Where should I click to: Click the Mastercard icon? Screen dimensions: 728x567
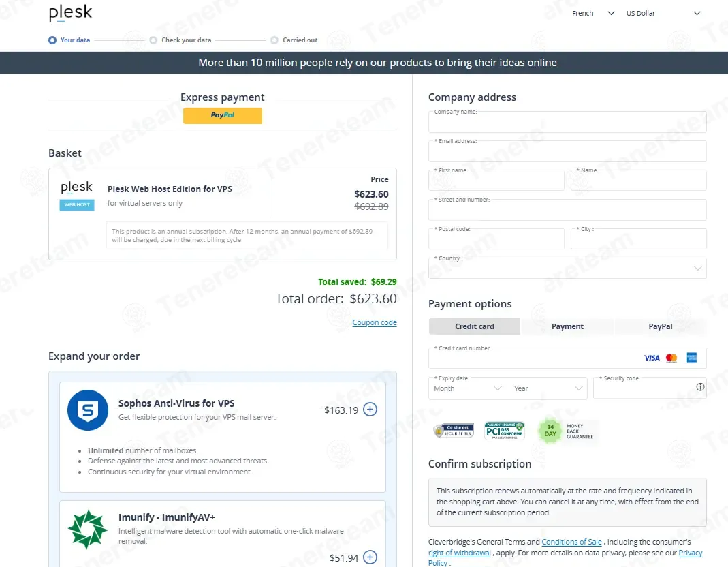click(x=671, y=358)
